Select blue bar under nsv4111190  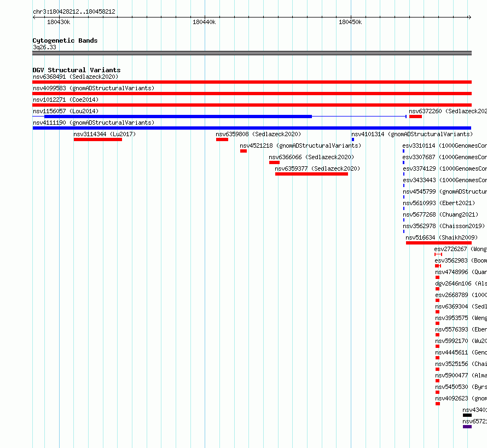pyautogui.click(x=252, y=128)
